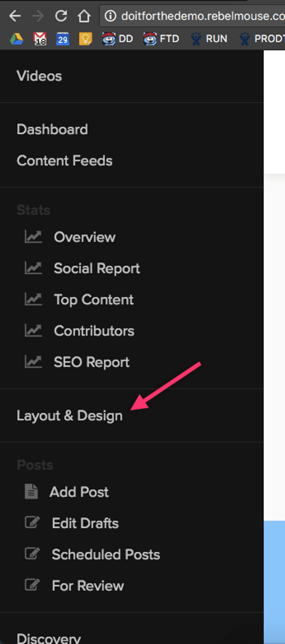Open the Google Calendar 29 bookmark

[63, 39]
